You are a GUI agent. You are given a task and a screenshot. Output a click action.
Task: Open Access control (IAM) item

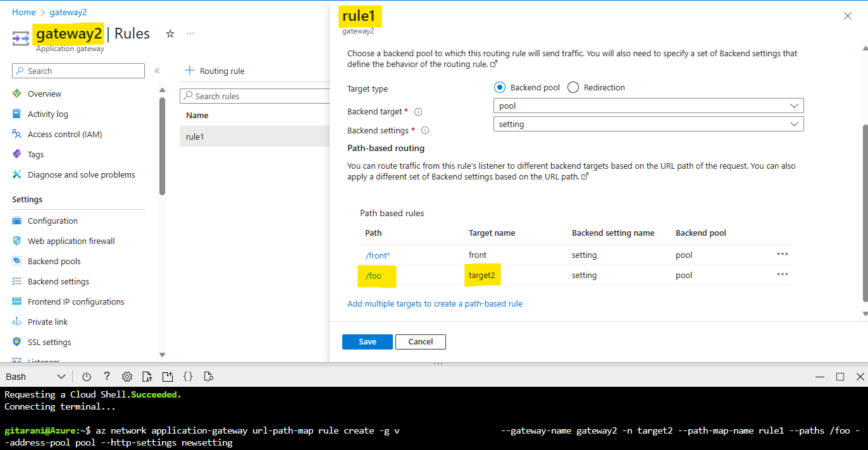point(65,134)
